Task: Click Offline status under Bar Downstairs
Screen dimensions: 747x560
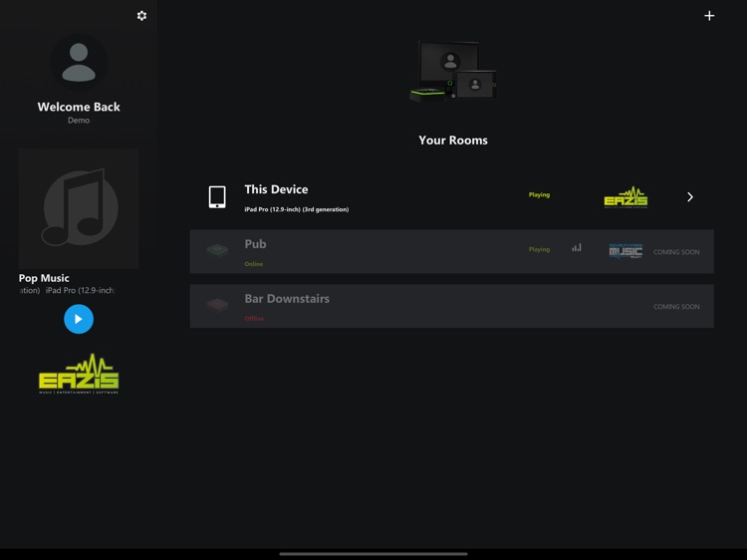Action: coord(254,319)
